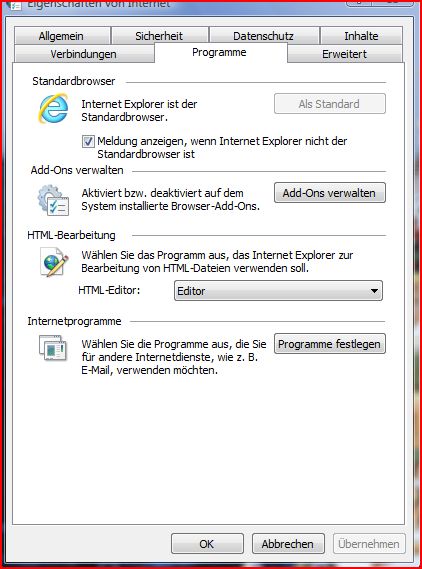Viewport: 422px width, 569px height.
Task: Click the title bar window icon
Action: (x=13, y=4)
